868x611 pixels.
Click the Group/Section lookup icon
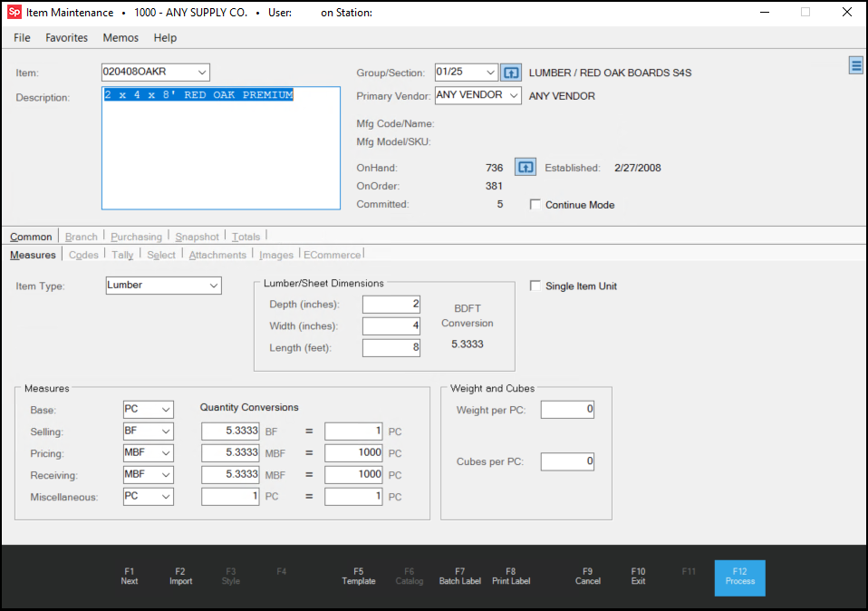tap(511, 73)
